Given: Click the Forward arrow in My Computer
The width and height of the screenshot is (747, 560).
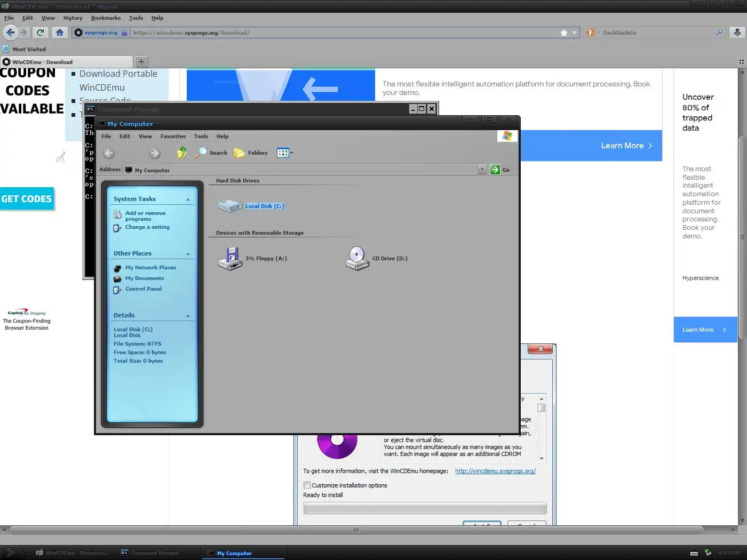Looking at the screenshot, I should click(x=155, y=153).
